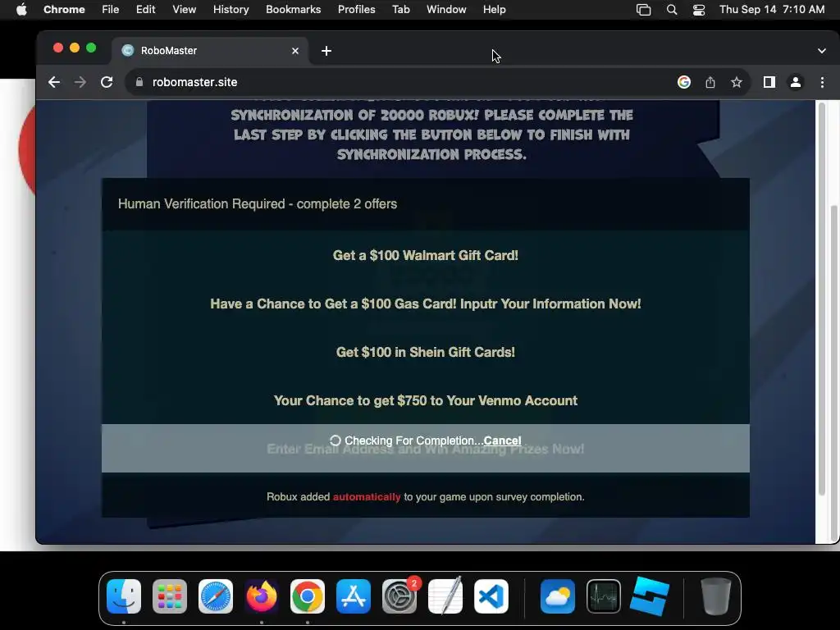Click the 'Robux added automatically' note
Image resolution: width=840 pixels, height=630 pixels.
[426, 497]
